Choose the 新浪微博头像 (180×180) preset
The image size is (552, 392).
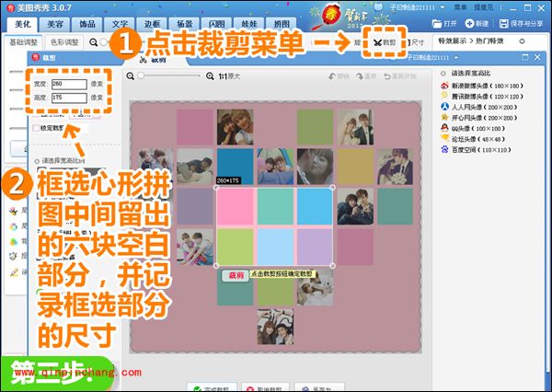click(481, 86)
